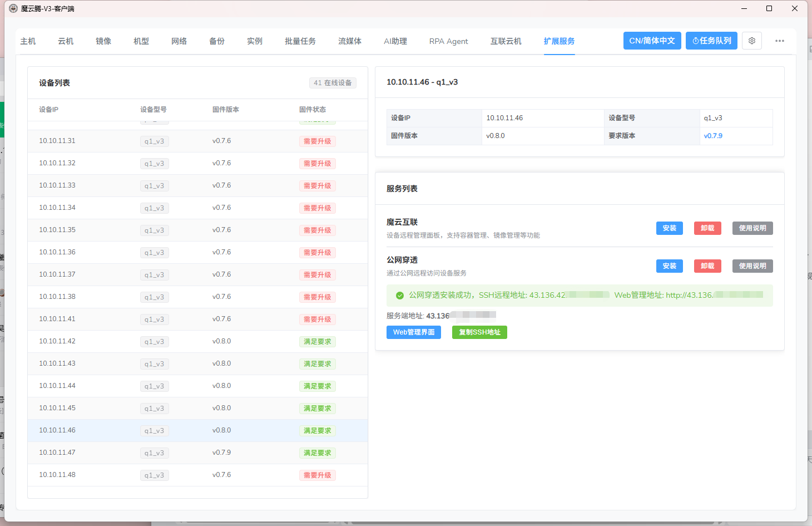Open the 备份 tab

point(217,41)
